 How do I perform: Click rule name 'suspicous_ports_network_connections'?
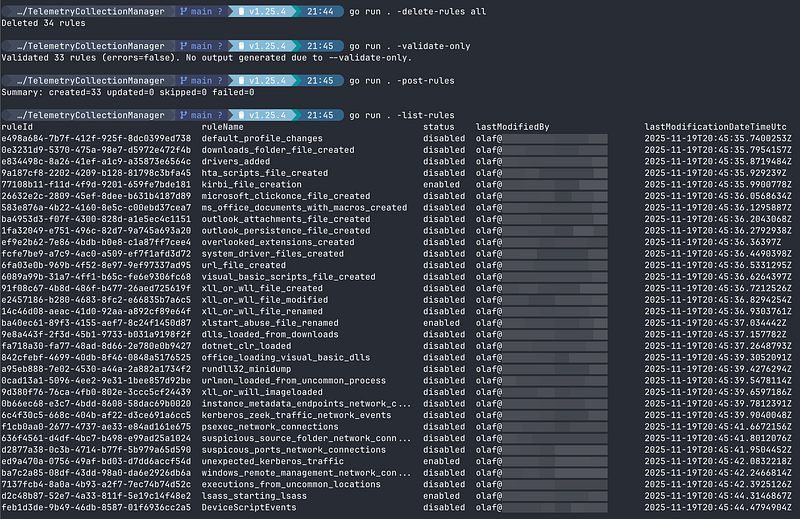coord(293,450)
